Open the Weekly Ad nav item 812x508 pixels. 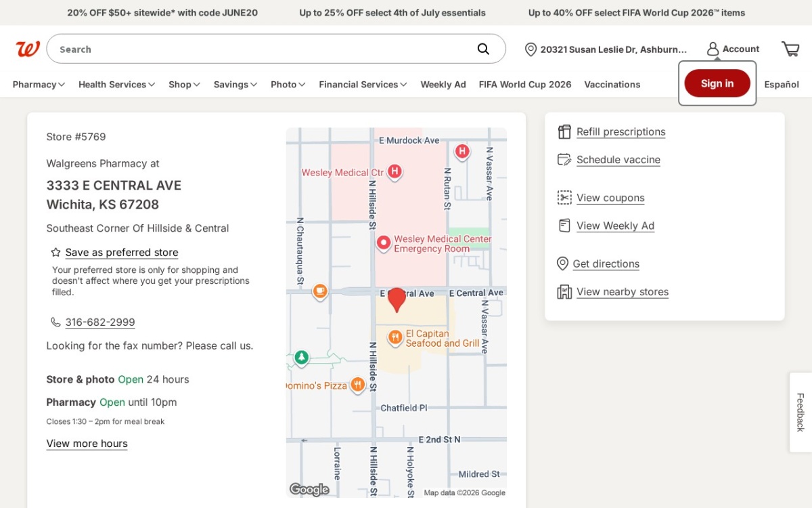(443, 84)
